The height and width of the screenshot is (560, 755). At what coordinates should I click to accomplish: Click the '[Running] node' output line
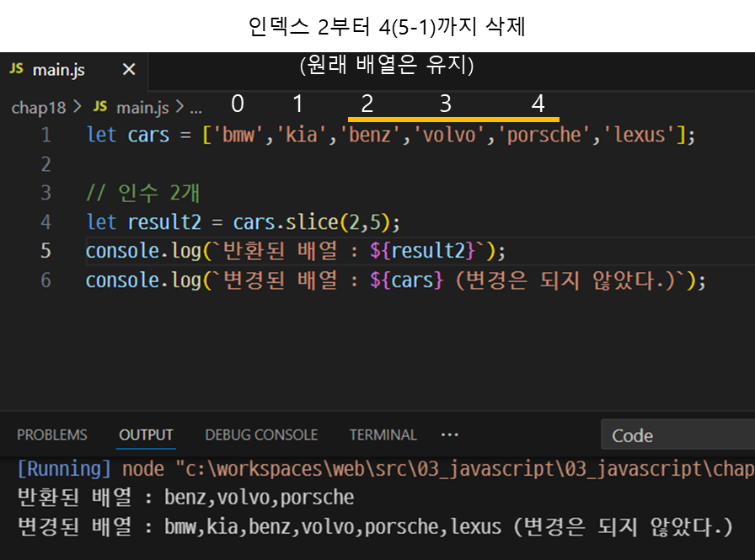tap(385, 468)
